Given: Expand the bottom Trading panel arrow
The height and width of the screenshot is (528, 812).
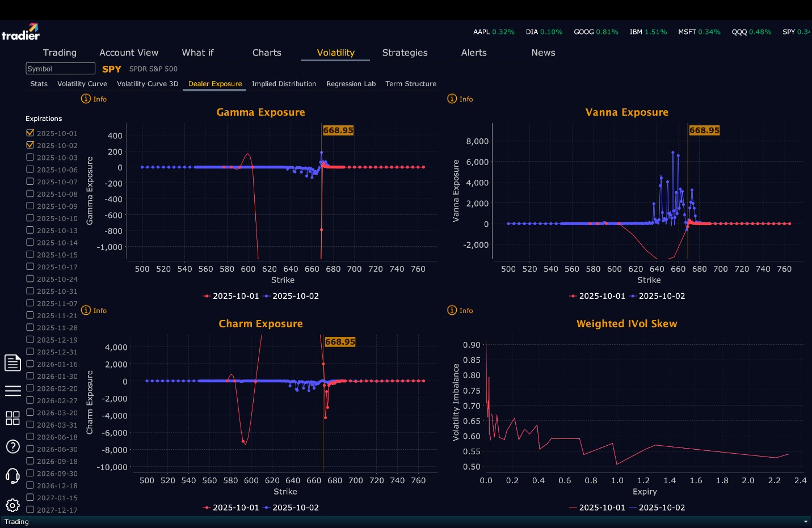Looking at the screenshot, I should click(x=805, y=522).
